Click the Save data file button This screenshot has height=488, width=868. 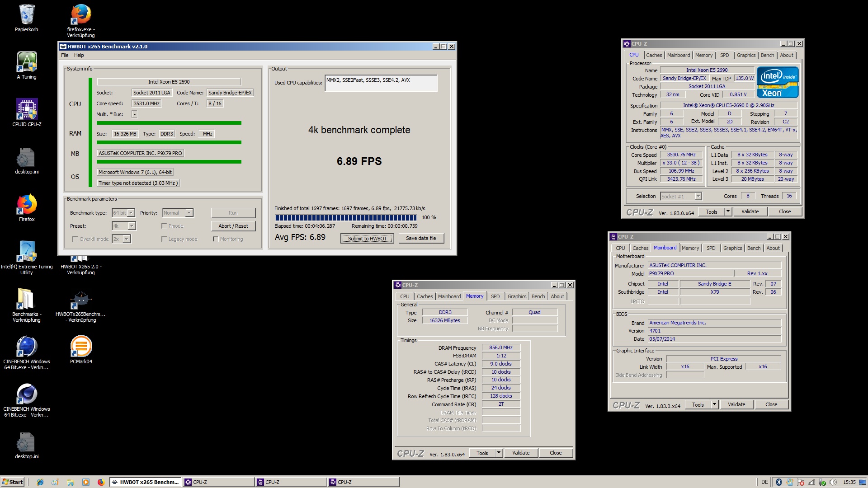421,238
